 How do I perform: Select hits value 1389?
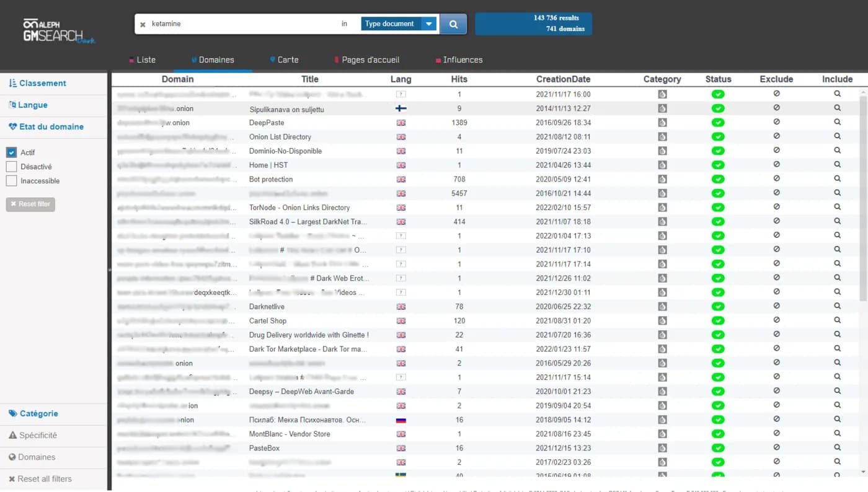point(459,123)
